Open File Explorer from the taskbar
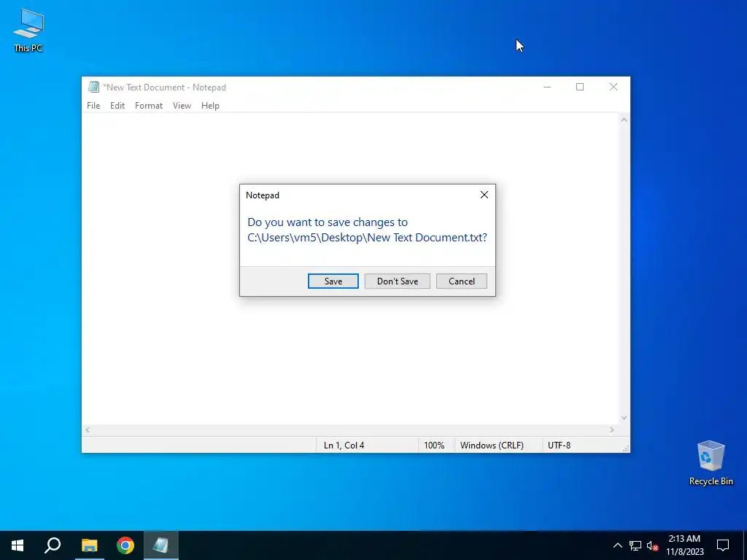Viewport: 747px width, 560px height. click(89, 545)
